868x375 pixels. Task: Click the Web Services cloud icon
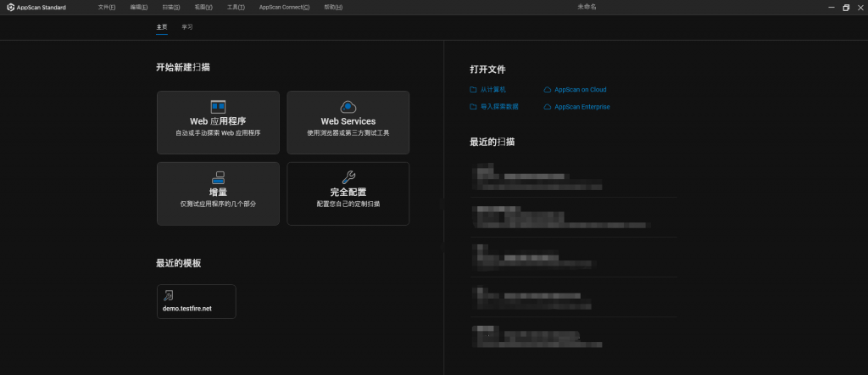click(x=348, y=107)
